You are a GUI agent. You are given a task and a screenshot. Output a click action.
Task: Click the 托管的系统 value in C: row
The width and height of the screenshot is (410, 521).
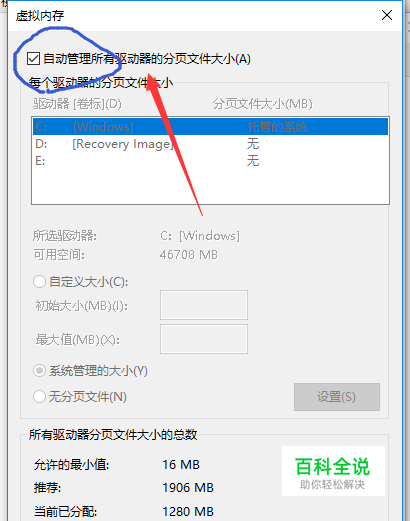(x=277, y=127)
